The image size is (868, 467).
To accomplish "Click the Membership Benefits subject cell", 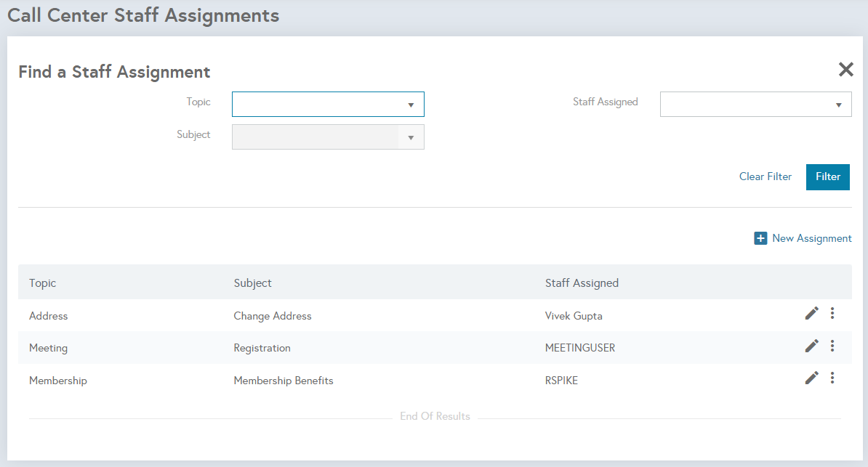I will pos(284,381).
